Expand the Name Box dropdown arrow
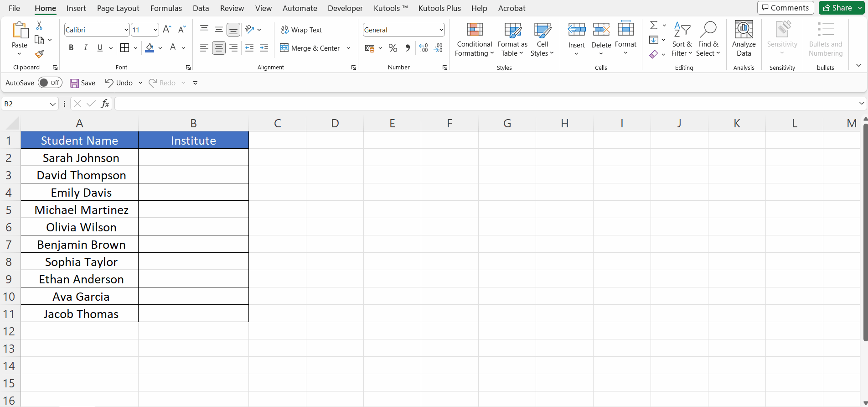Screen dimensions: 868x407 53,104
